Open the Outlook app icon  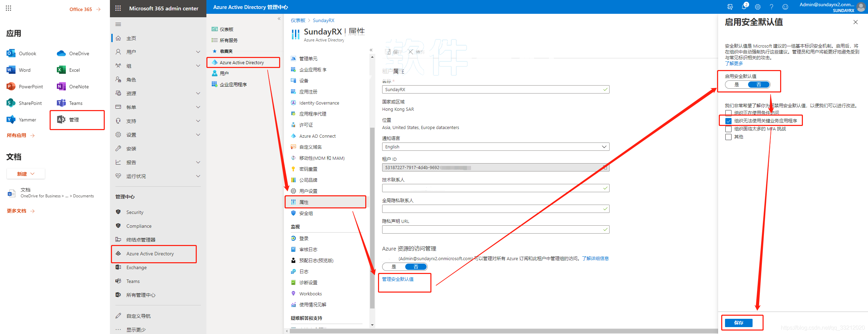click(x=11, y=53)
